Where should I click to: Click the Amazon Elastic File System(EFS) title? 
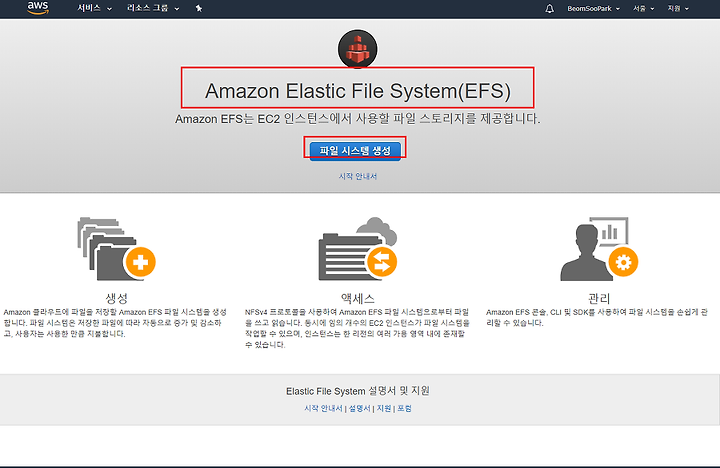(x=358, y=90)
